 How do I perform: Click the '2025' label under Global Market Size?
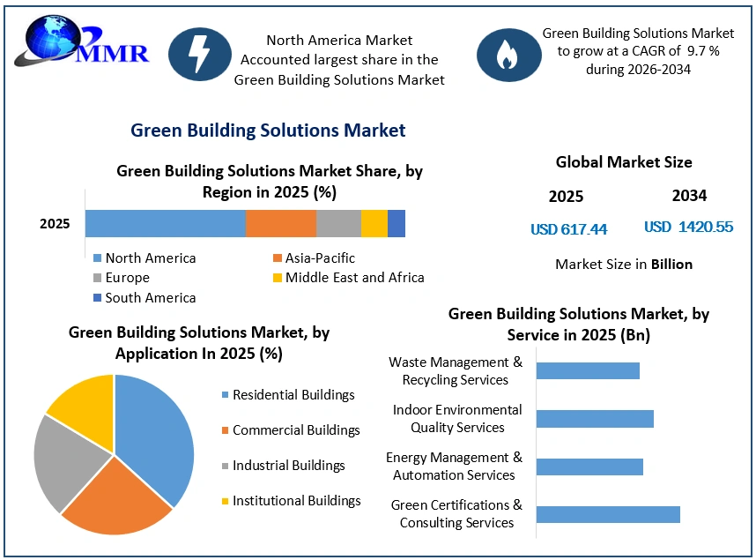click(566, 197)
